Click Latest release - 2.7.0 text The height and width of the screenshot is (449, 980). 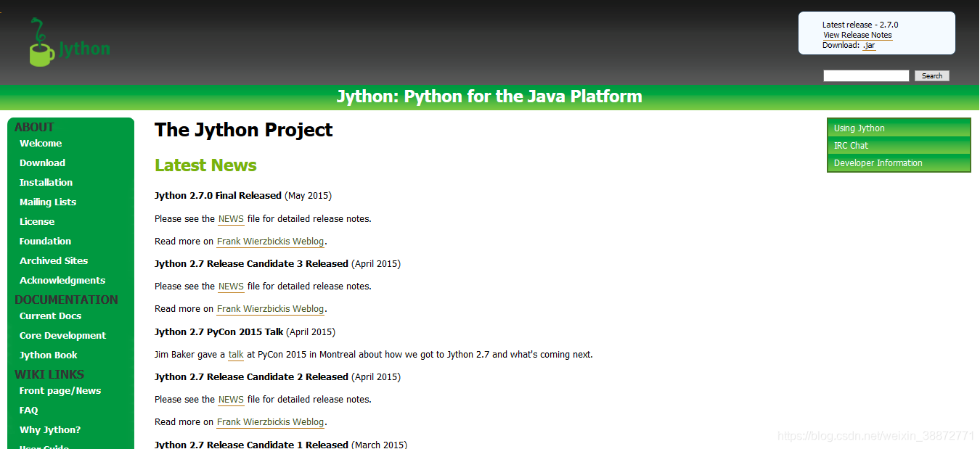point(860,25)
